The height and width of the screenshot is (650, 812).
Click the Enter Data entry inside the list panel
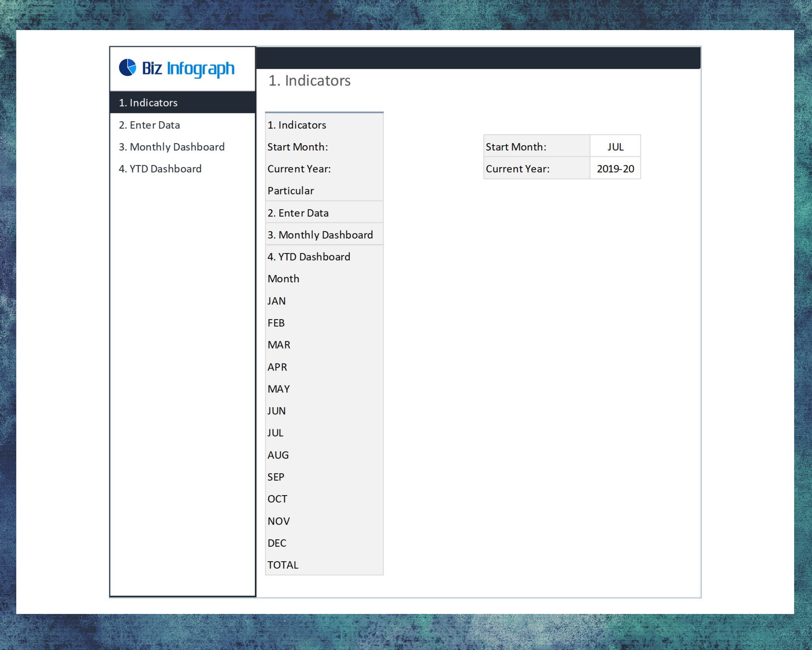[297, 213]
